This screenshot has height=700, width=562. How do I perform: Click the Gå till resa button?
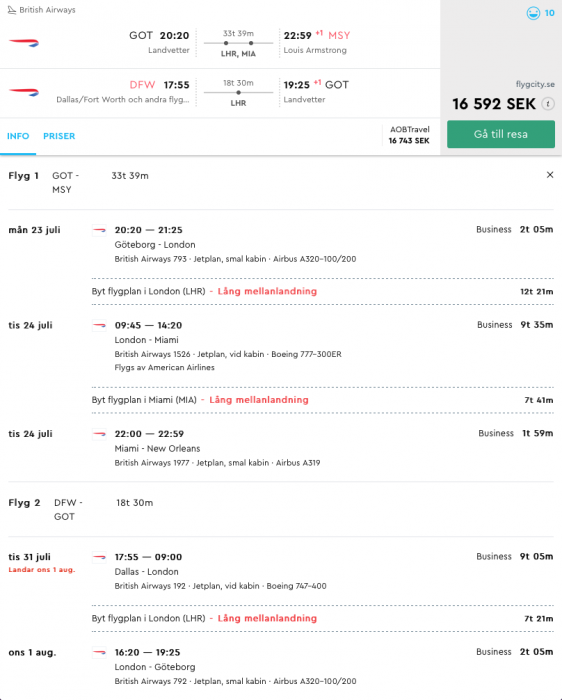tap(501, 134)
